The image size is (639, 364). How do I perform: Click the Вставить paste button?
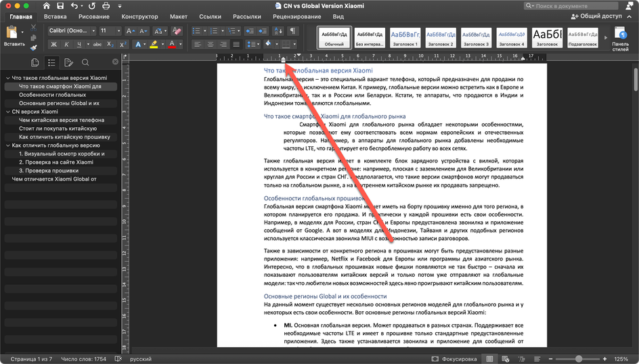[x=14, y=37]
